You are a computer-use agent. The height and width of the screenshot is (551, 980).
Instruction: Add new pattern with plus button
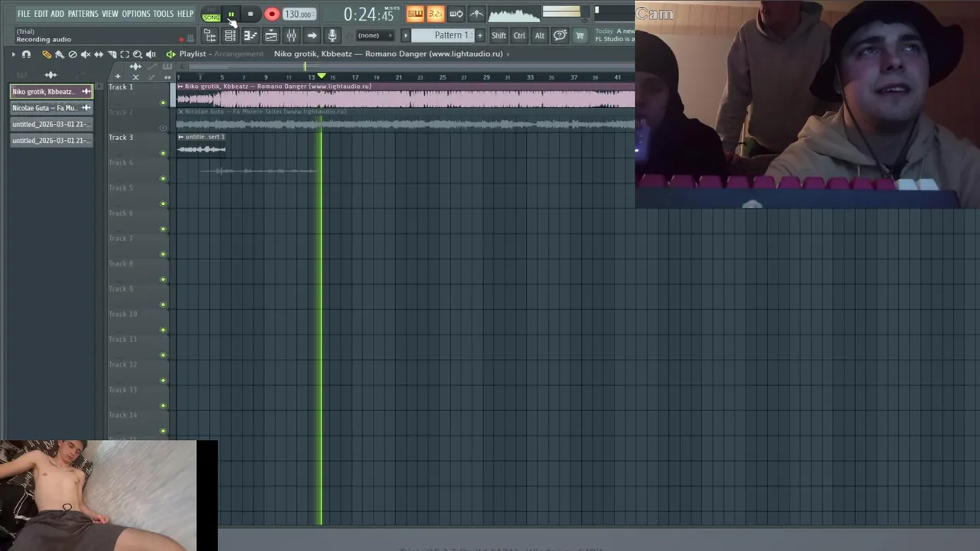coord(480,35)
